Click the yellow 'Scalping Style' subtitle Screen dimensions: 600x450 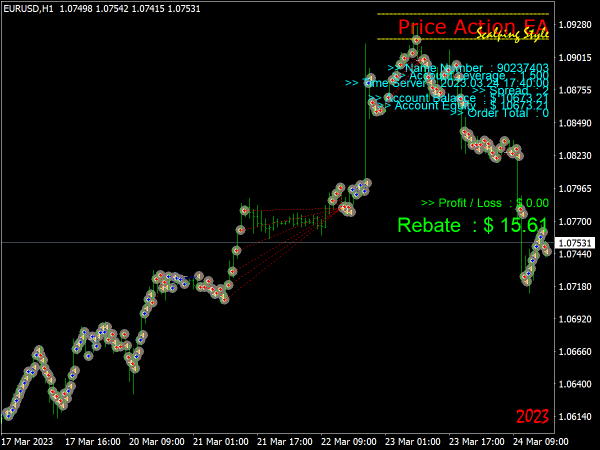[513, 34]
